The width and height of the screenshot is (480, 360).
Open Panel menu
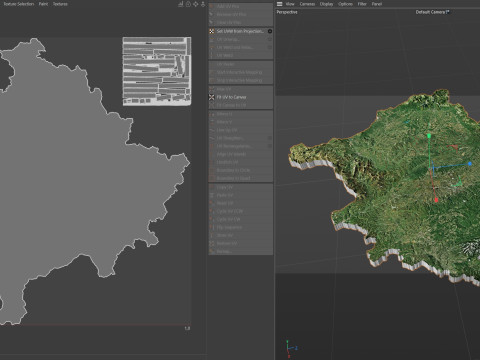[x=377, y=4]
